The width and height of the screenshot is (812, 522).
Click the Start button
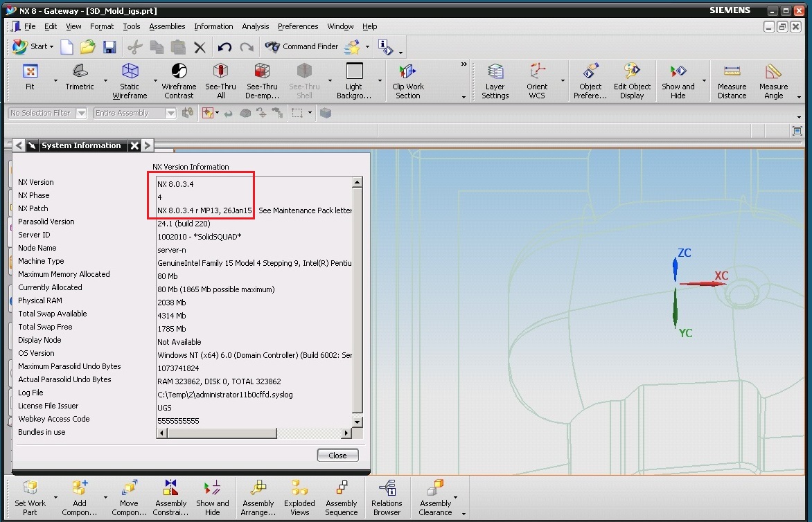34,46
